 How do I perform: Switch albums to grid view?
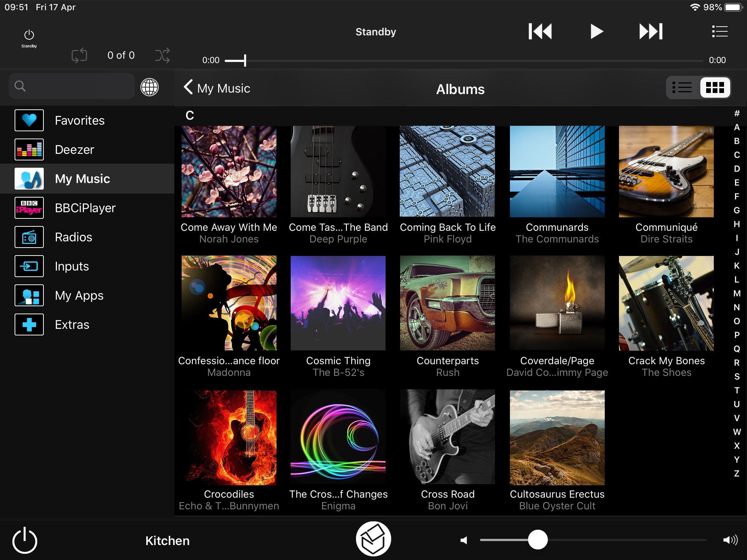pyautogui.click(x=715, y=87)
